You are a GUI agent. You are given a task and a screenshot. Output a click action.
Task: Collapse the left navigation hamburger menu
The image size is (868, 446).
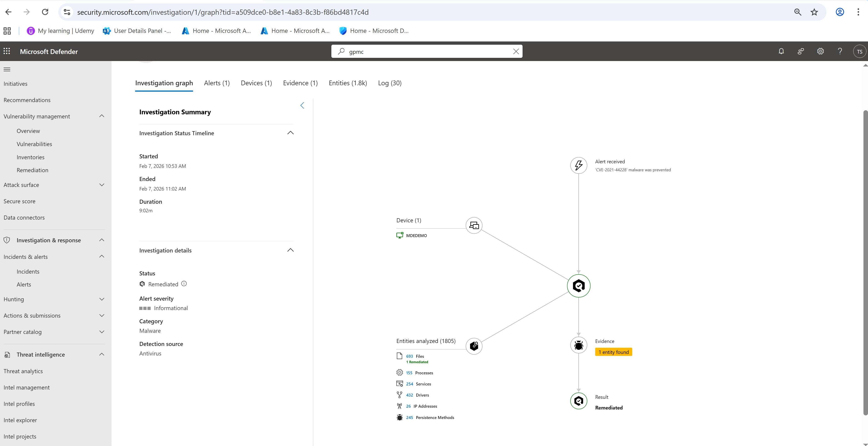tap(7, 69)
